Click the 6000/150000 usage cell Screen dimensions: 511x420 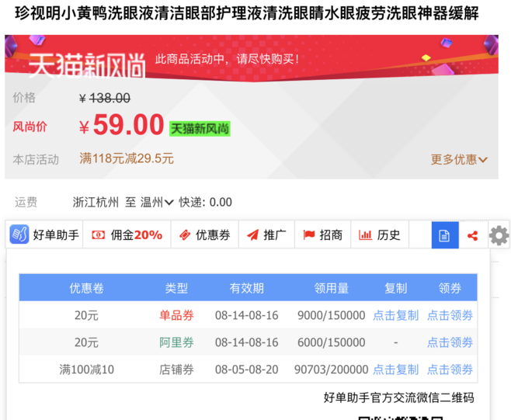point(331,342)
